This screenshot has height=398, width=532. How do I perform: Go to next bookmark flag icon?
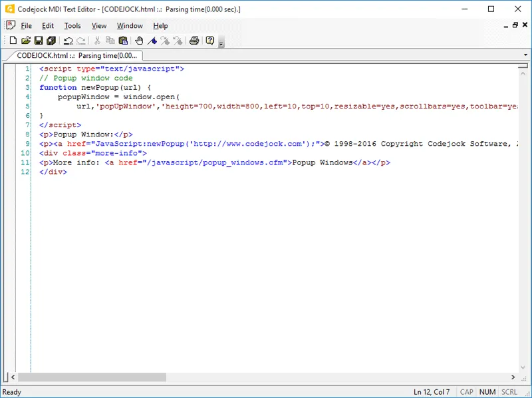tap(165, 41)
